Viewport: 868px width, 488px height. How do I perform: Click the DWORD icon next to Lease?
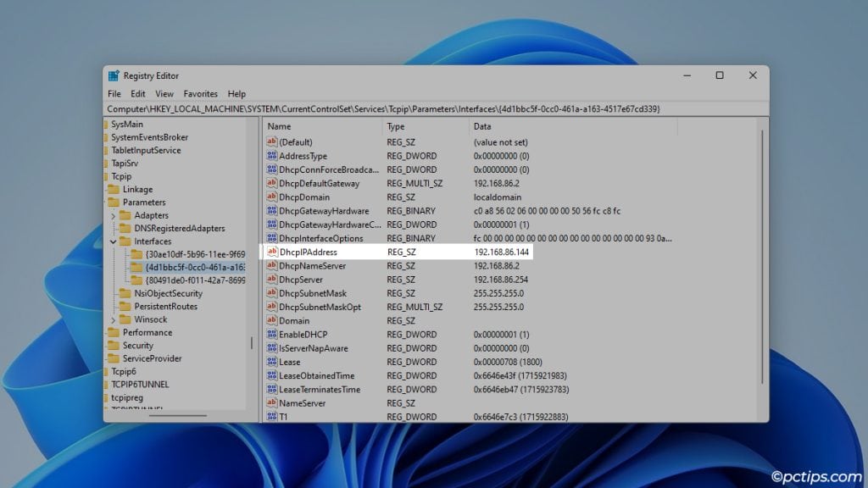(274, 362)
